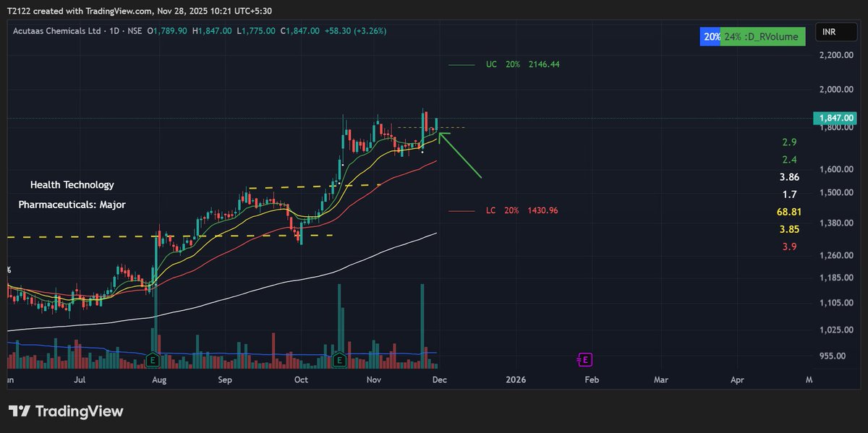Click the Pharmaceuticals: Major industry text
Image resolution: width=868 pixels, height=433 pixels.
click(x=72, y=205)
